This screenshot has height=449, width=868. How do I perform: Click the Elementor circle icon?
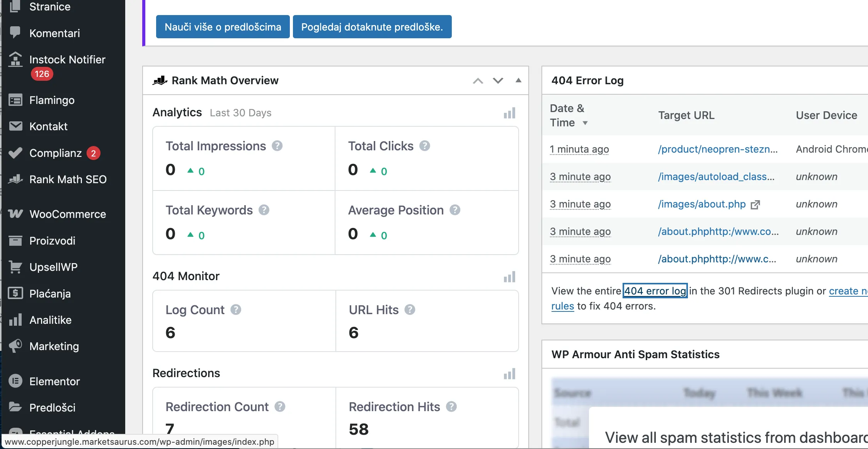[x=15, y=381]
